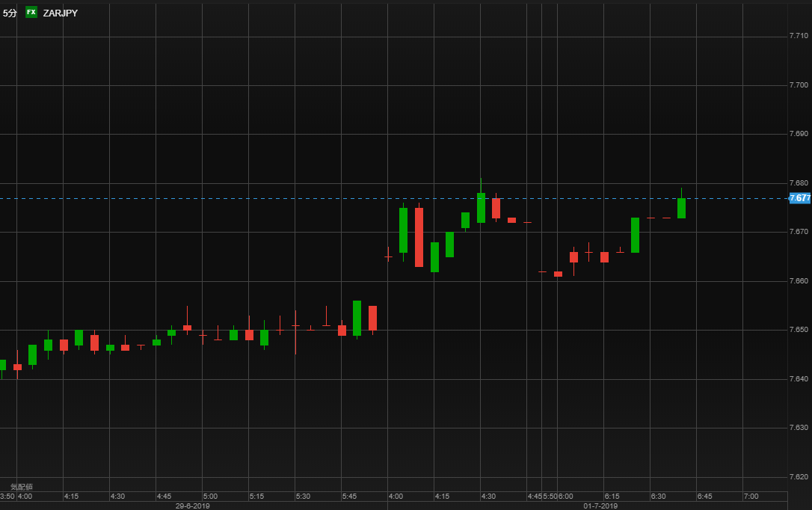Click the 4:30 marker on 01-7-2019
The height and width of the screenshot is (510, 812).
(x=488, y=496)
